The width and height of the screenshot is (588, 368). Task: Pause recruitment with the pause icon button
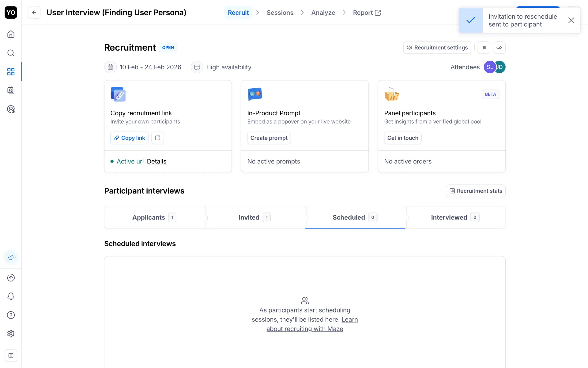coord(484,48)
